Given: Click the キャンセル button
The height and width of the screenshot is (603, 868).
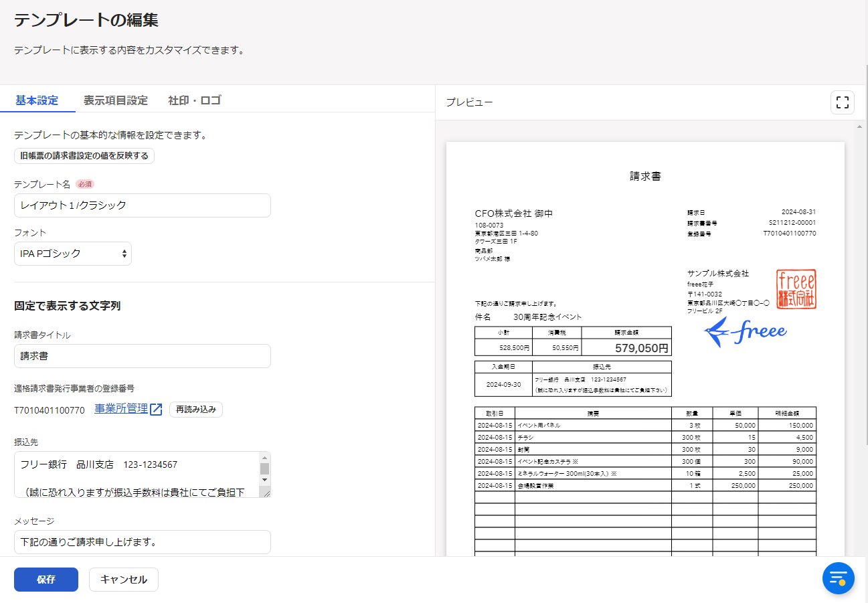Looking at the screenshot, I should pyautogui.click(x=124, y=580).
